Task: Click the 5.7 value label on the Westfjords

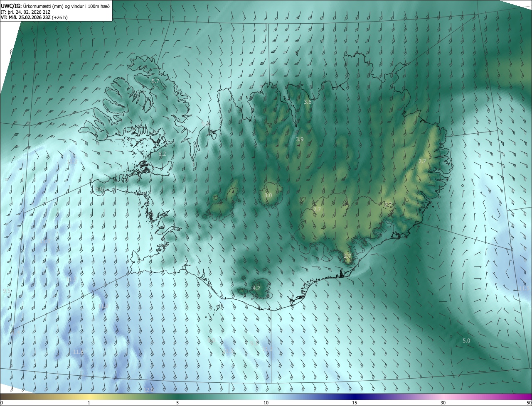Action: 155,81
